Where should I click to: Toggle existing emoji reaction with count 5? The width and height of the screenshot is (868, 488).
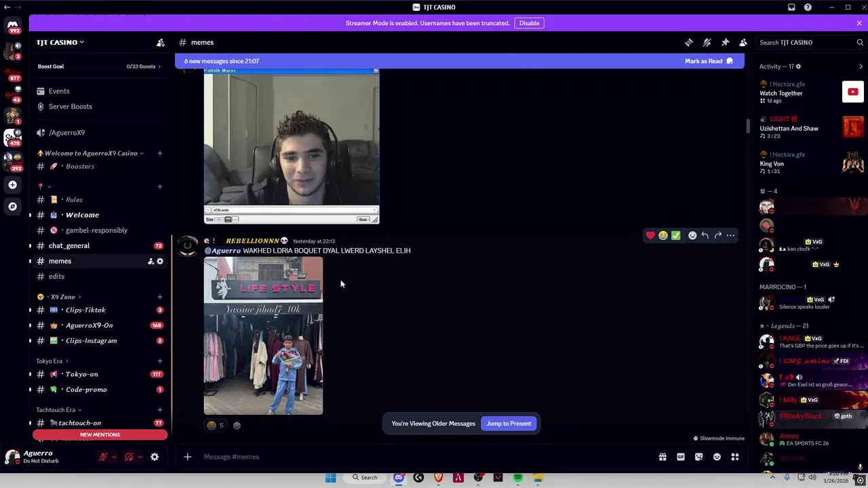(215, 426)
